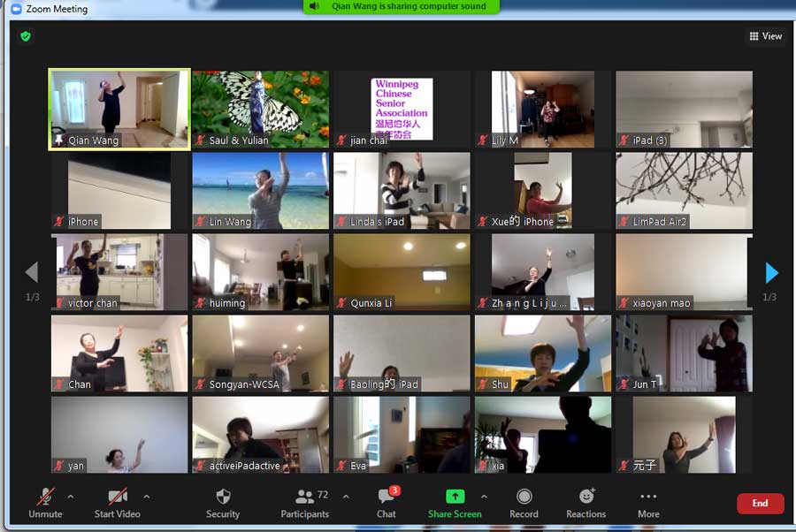This screenshot has height=532, width=796.
Task: Open the Participants panel
Action: pyautogui.click(x=305, y=497)
